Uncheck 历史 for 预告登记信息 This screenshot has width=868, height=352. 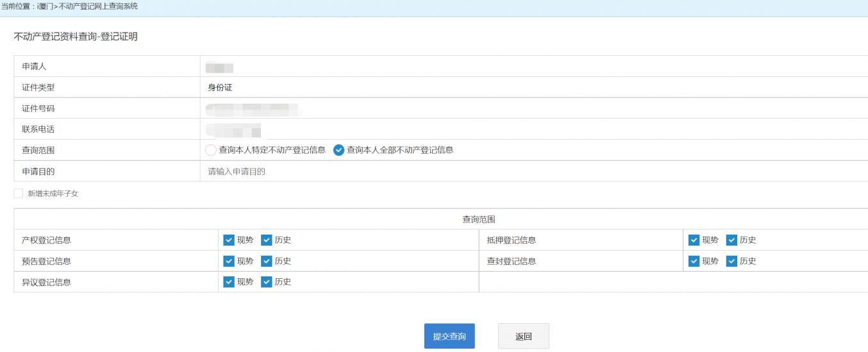267,261
